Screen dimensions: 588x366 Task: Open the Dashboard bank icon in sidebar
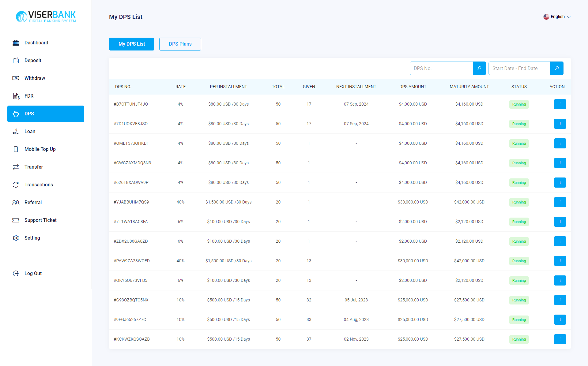point(16,43)
